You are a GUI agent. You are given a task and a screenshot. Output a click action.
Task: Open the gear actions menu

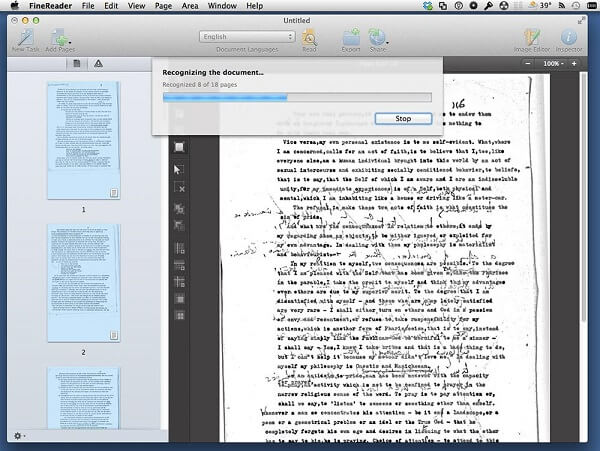(18, 436)
